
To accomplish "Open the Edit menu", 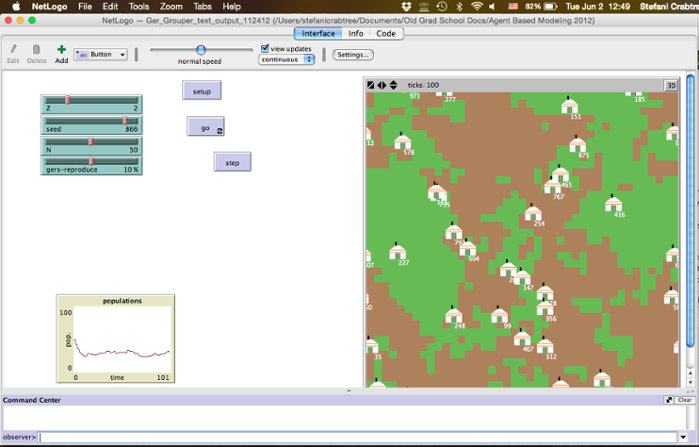I will (x=110, y=6).
